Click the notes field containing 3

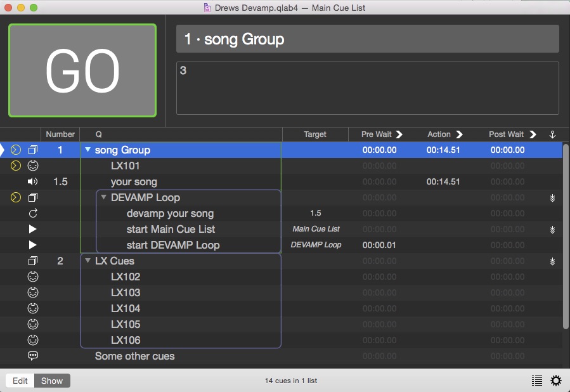point(367,88)
